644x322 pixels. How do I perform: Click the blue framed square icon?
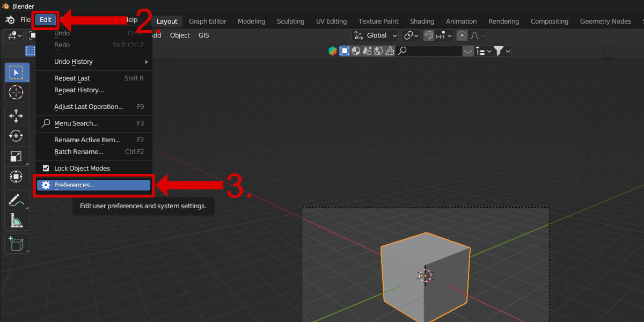click(x=345, y=51)
